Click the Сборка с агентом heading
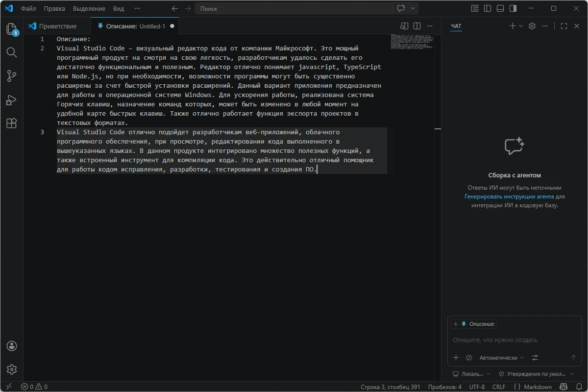 pos(514,175)
